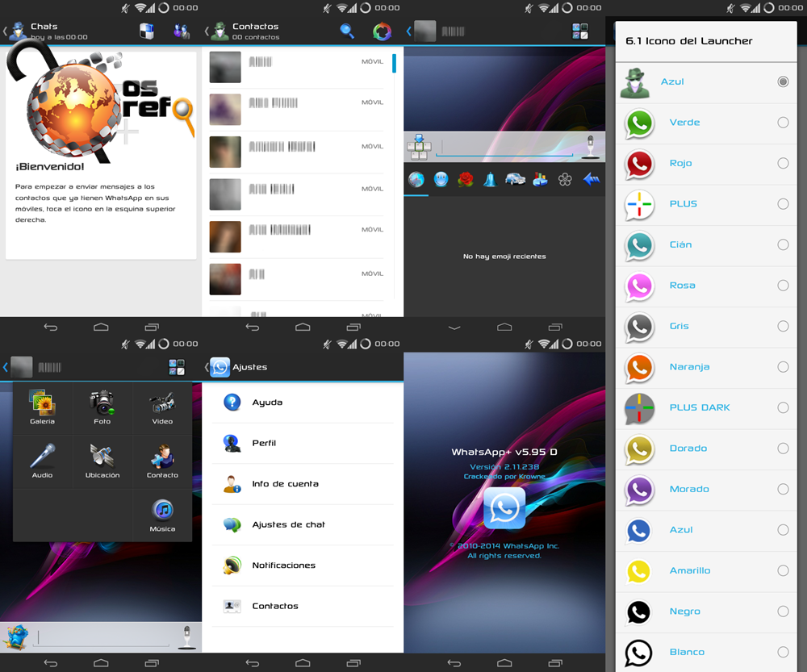Tap the Recents button below the Ajustes screen
Viewport: 807px width, 672px height.
coord(353,663)
